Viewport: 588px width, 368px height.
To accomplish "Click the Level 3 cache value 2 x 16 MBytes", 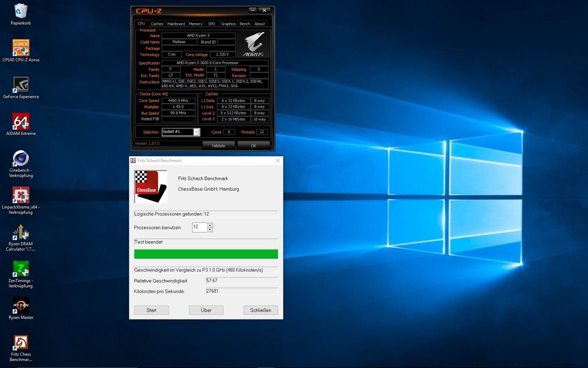I will coord(233,119).
